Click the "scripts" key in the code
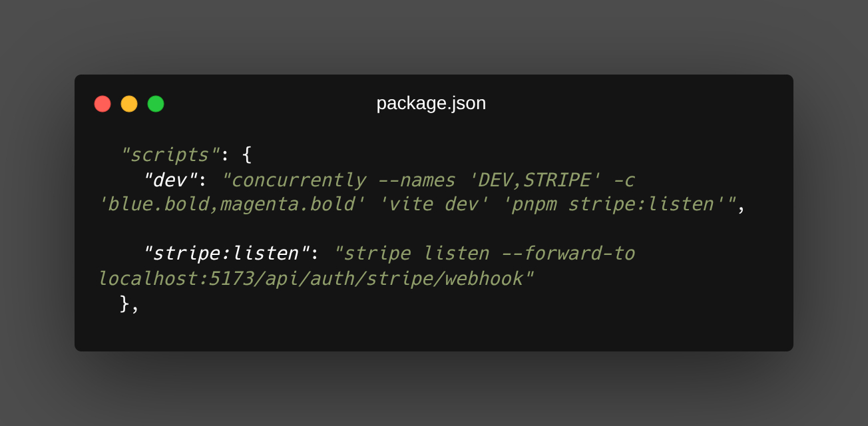 [169, 155]
